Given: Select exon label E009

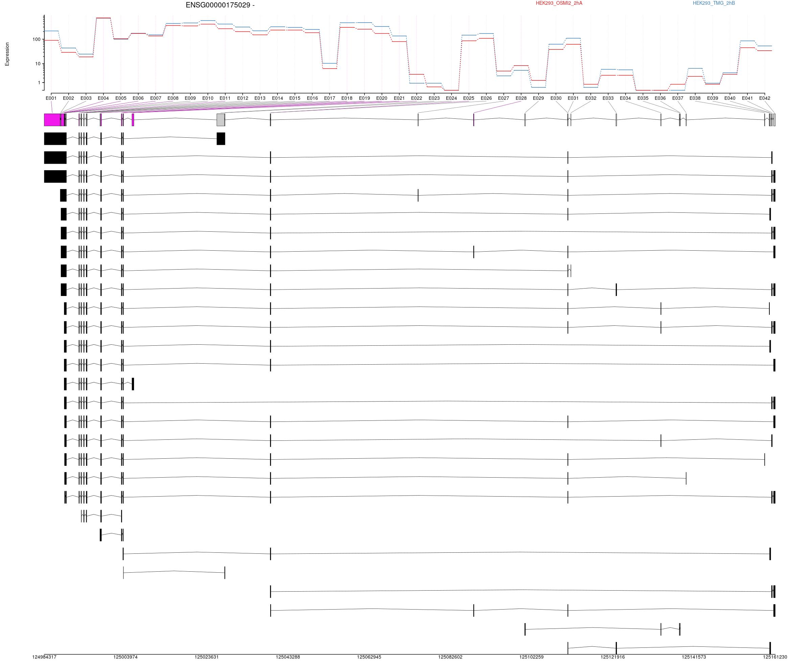Looking at the screenshot, I should click(190, 98).
